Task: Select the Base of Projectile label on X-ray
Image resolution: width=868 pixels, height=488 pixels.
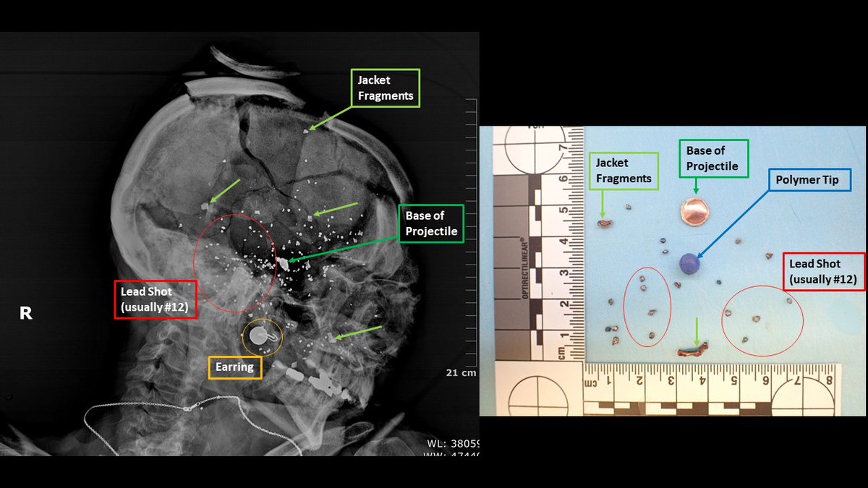Action: 430,223
